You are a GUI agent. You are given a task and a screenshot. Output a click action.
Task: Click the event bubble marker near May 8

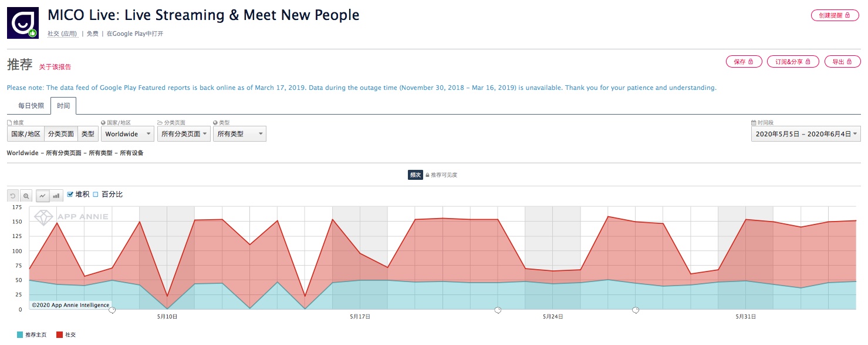coord(112,310)
